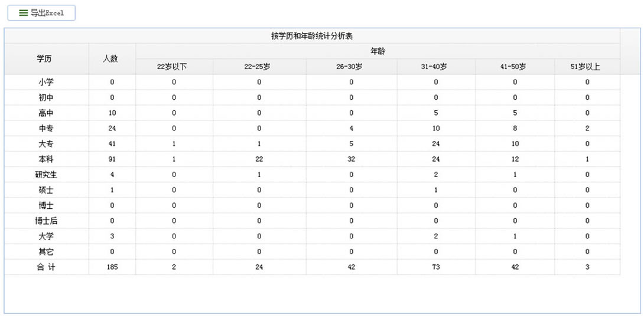Click the green menu icon on export button
644x318 pixels.
click(x=24, y=13)
